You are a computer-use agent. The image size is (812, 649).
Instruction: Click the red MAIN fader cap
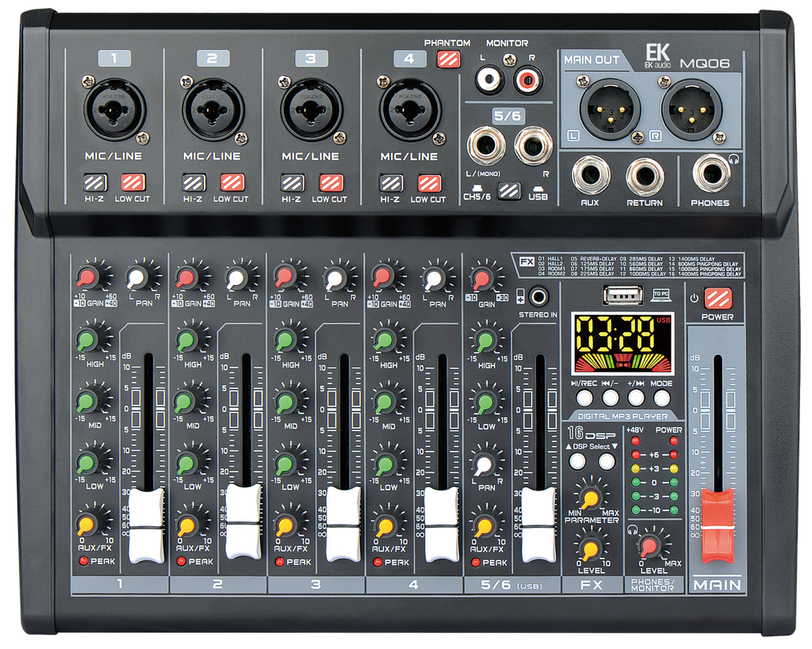(717, 525)
